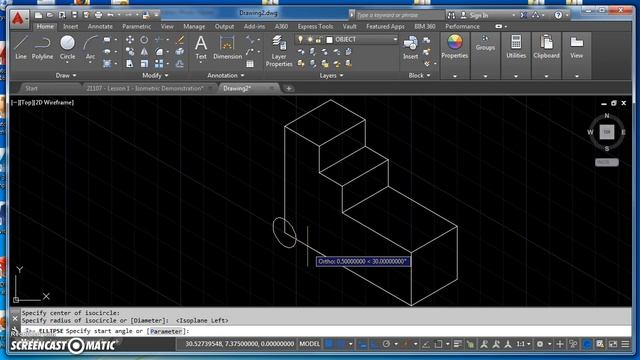Click the Parameter option in command line
Screen dimensions: 640x360
166,331
